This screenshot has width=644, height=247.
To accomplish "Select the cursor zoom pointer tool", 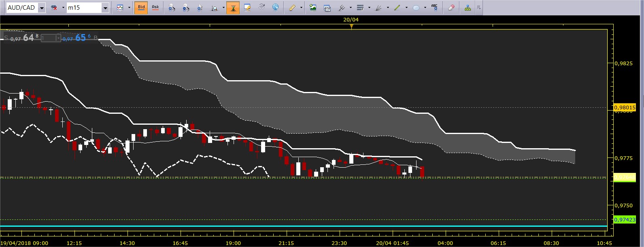I will click(200, 7).
